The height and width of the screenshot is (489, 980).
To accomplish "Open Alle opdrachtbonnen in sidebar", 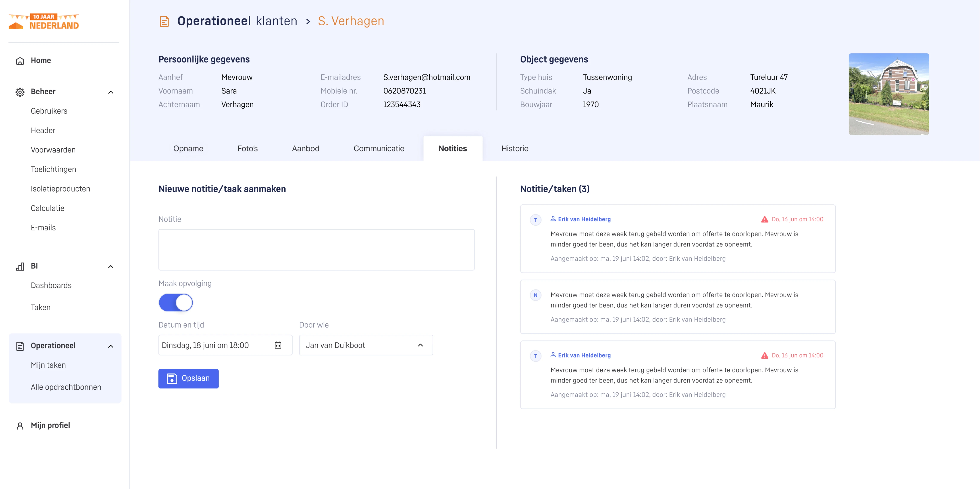I will click(x=66, y=387).
